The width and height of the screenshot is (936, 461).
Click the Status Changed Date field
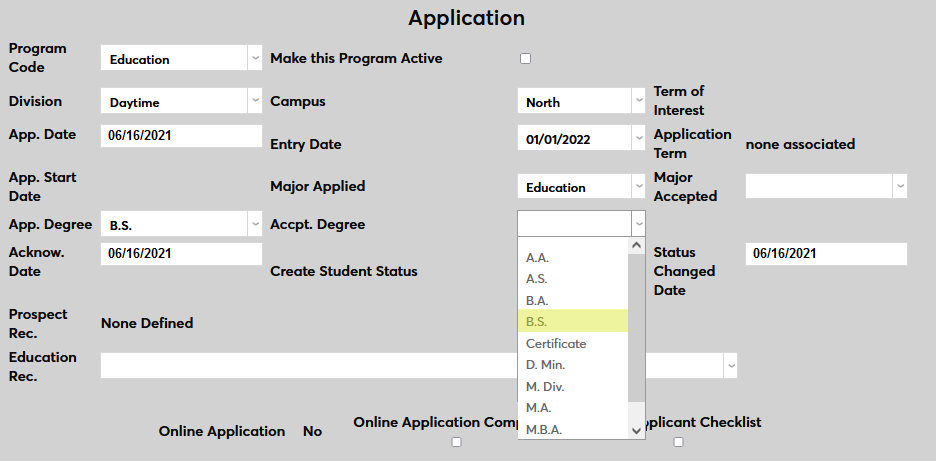pos(826,254)
